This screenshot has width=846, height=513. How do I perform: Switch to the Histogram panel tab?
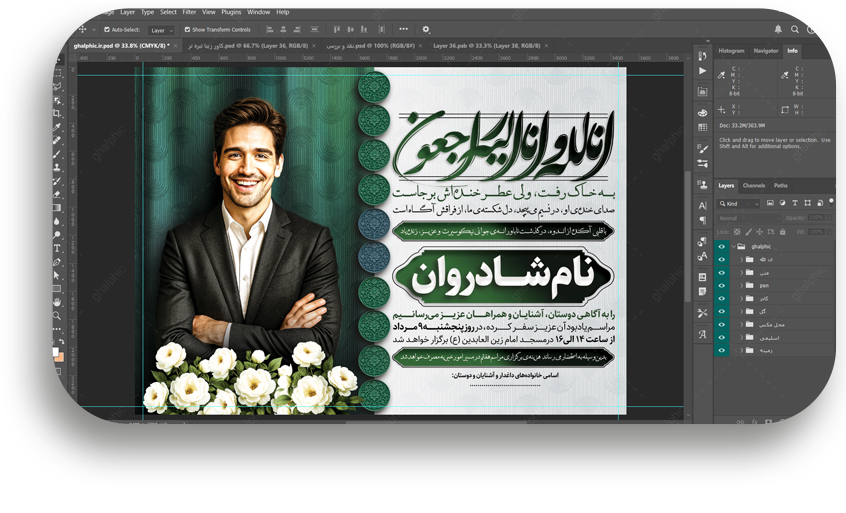pos(731,50)
